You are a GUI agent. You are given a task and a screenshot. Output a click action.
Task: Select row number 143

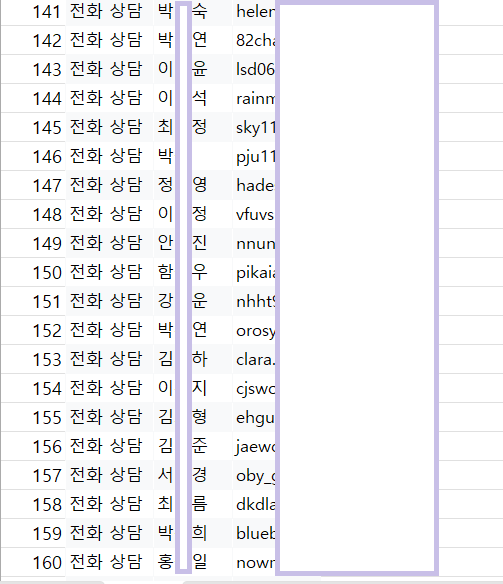pos(47,70)
